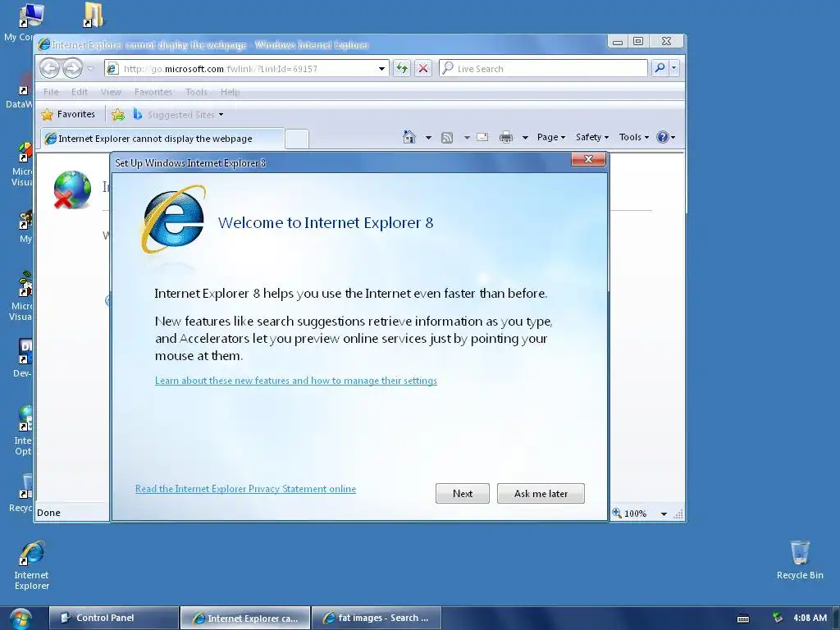Open Learn about these new features link

[295, 381]
